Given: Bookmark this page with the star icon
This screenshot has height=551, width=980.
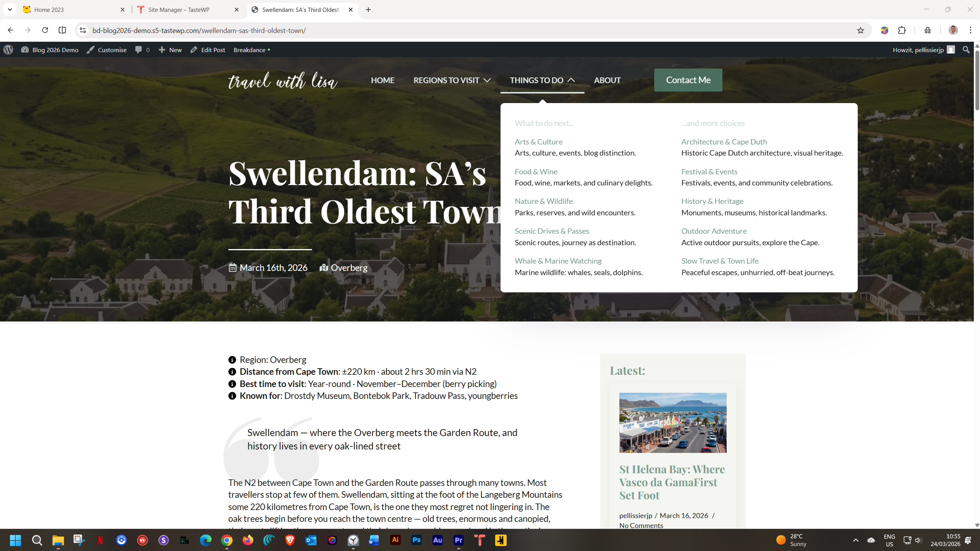Looking at the screenshot, I should [x=860, y=30].
